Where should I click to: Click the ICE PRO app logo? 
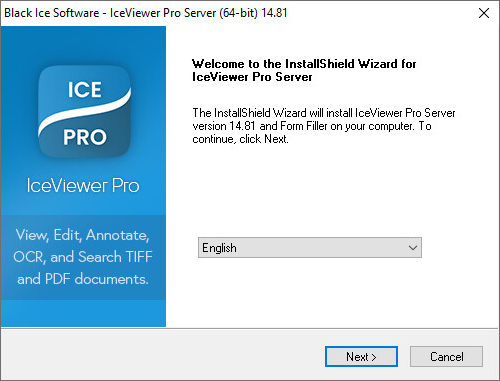pyautogui.click(x=84, y=111)
